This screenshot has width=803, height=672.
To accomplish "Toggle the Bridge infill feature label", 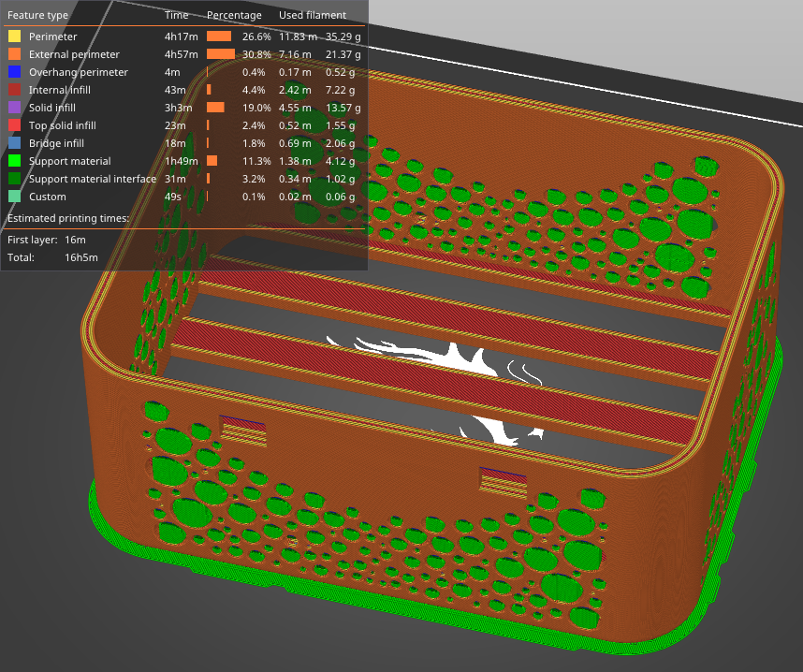I will pos(56,143).
